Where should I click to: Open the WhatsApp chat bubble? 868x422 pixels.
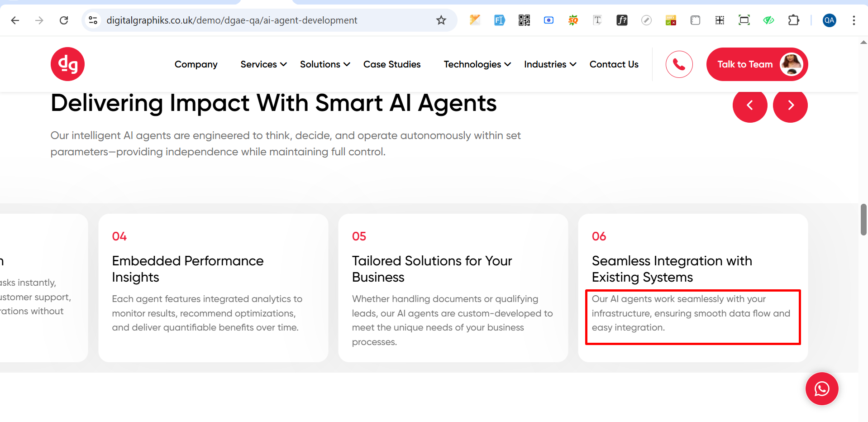click(821, 388)
